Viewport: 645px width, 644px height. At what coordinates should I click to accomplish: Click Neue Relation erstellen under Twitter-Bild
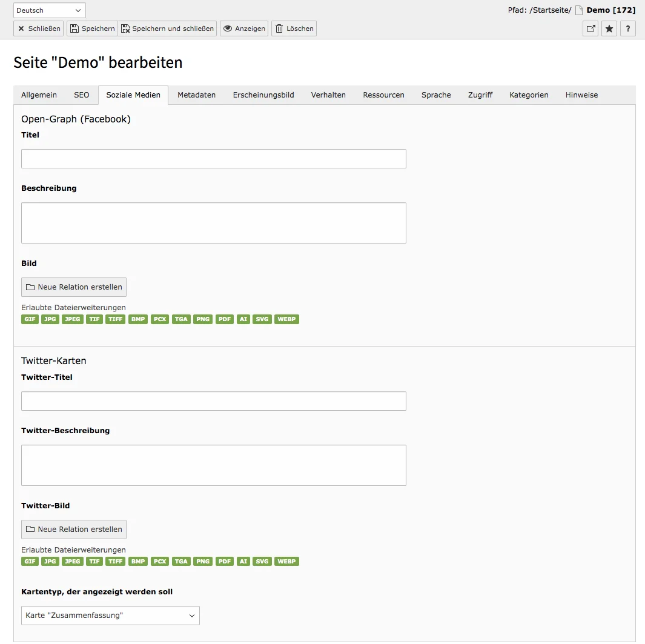click(73, 529)
